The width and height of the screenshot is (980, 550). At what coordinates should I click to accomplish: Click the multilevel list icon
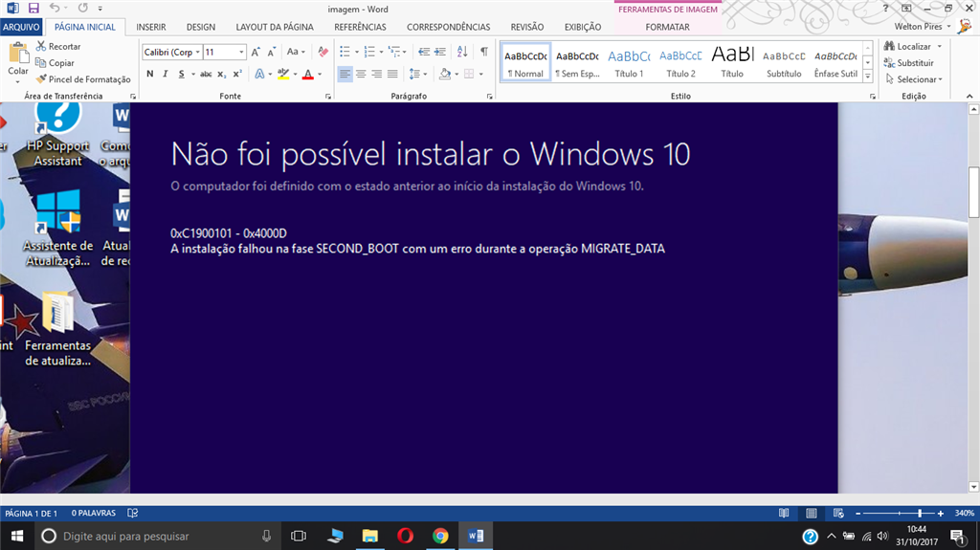pyautogui.click(x=393, y=52)
